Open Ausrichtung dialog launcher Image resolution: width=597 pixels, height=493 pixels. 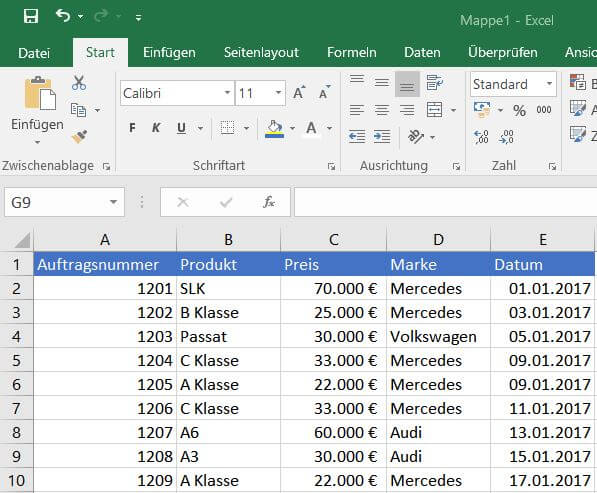click(456, 166)
